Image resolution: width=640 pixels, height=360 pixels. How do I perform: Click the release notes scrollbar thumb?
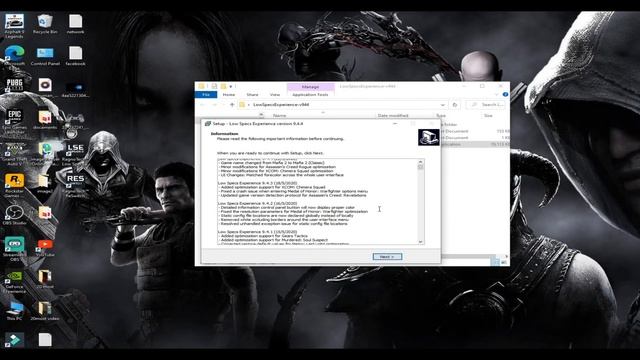420,167
